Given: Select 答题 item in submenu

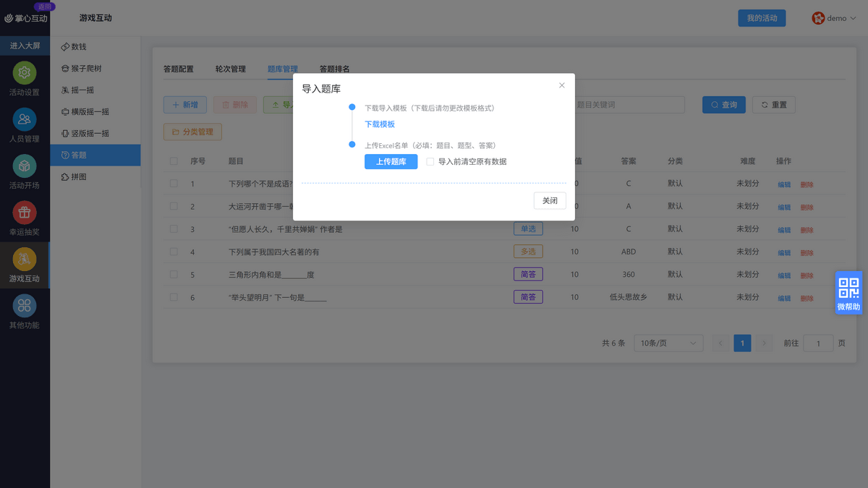Looking at the screenshot, I should coord(95,155).
